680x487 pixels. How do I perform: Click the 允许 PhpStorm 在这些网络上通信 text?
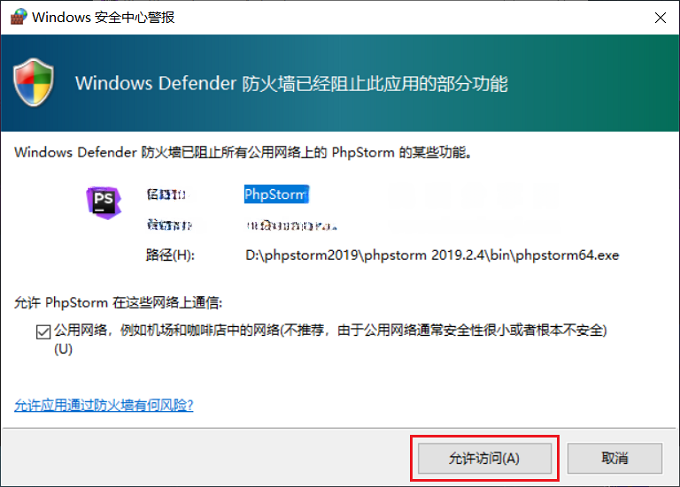click(118, 302)
